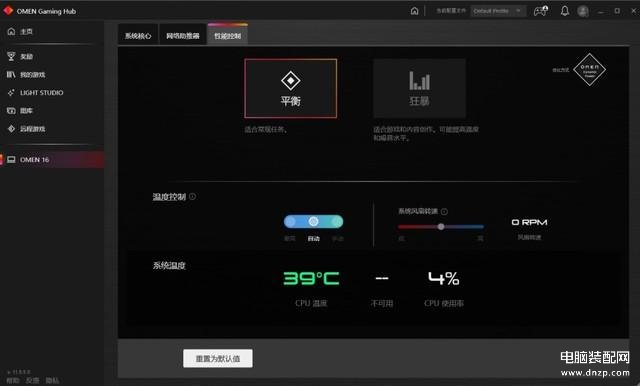This screenshot has width=640, height=386.
Task: Click the home icon in title bar
Action: pyautogui.click(x=414, y=11)
